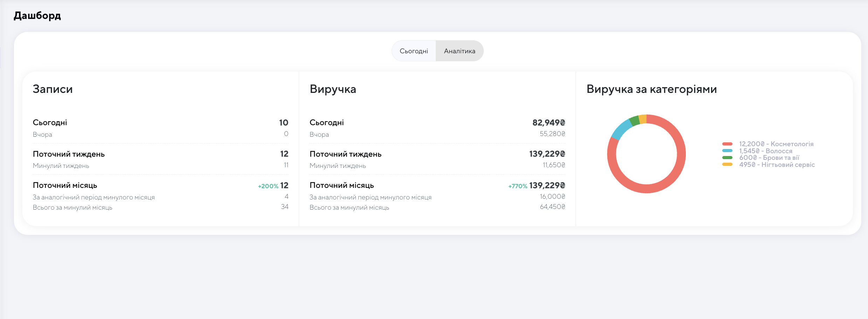Screen dimensions: 868x319
Task: Click last month's total revenue 64,450₴
Action: tap(552, 207)
